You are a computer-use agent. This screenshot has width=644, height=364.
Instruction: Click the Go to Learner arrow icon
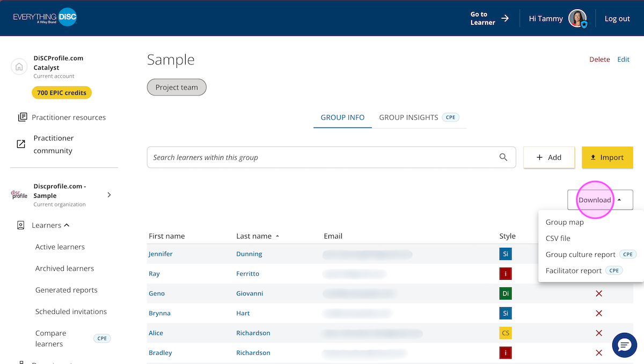505,18
